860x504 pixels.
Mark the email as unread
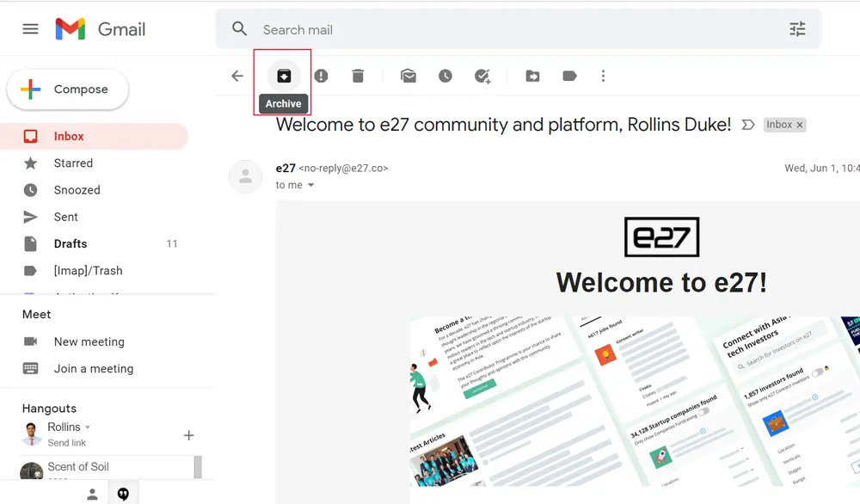[408, 76]
